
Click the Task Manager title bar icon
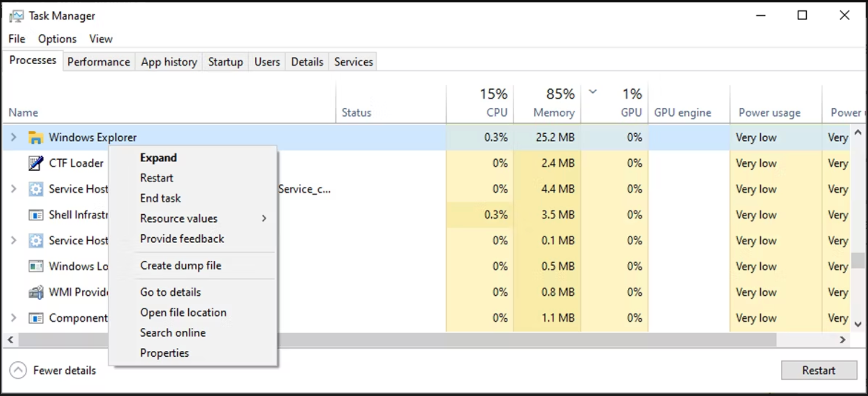[x=16, y=16]
